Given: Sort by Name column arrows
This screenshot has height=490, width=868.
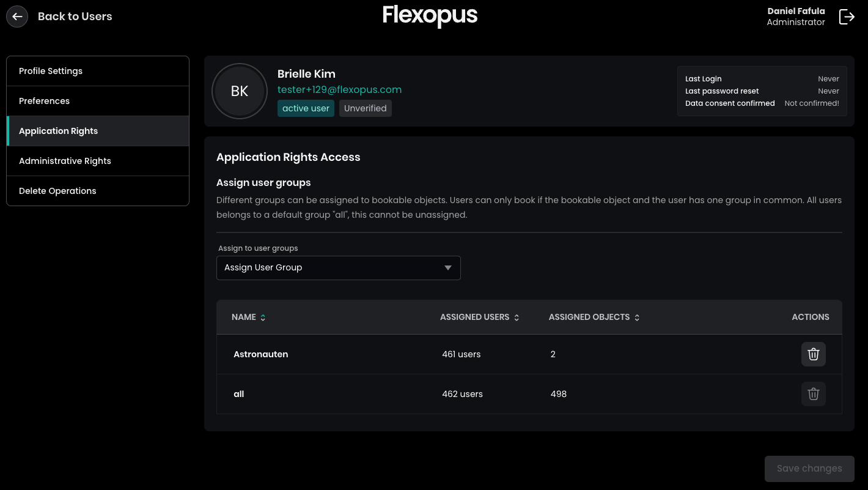Looking at the screenshot, I should pos(263,317).
